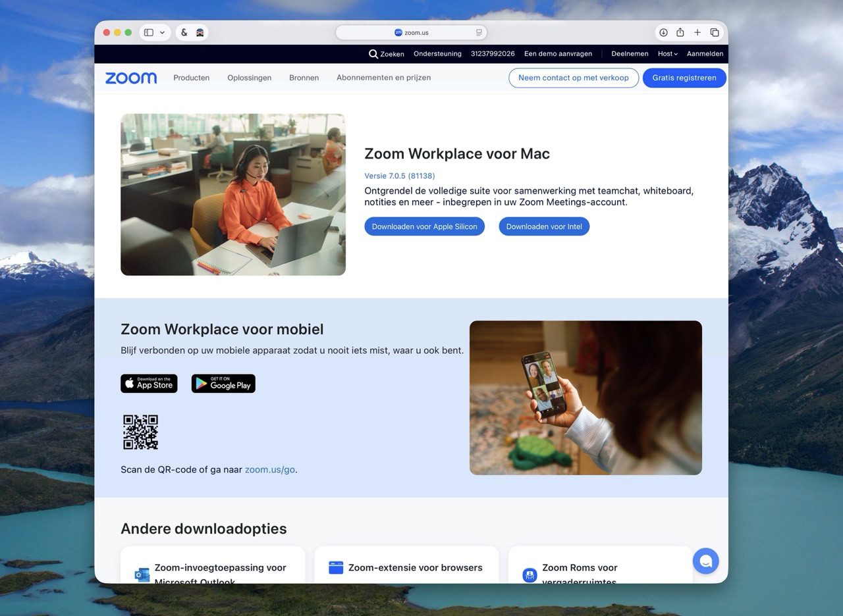The image size is (843, 616).
Task: Open the Producten menu
Action: [192, 78]
